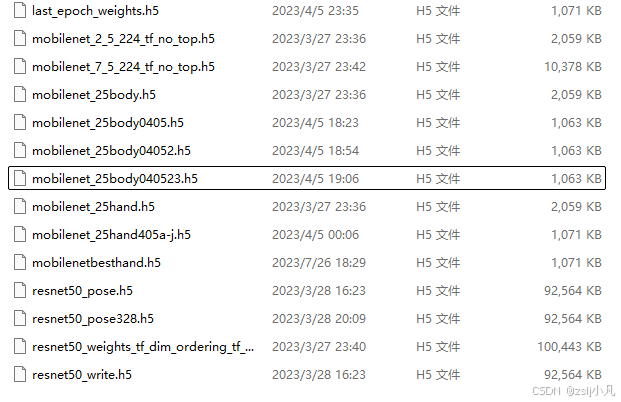Click the 2023/3/28 20:09 date cell
621x402 pixels.
319,318
